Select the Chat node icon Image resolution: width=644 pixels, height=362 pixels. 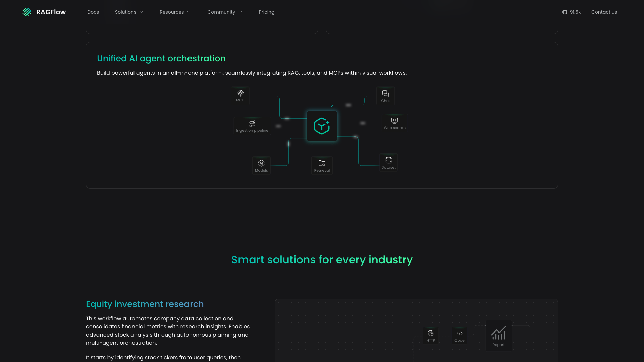[x=385, y=94]
